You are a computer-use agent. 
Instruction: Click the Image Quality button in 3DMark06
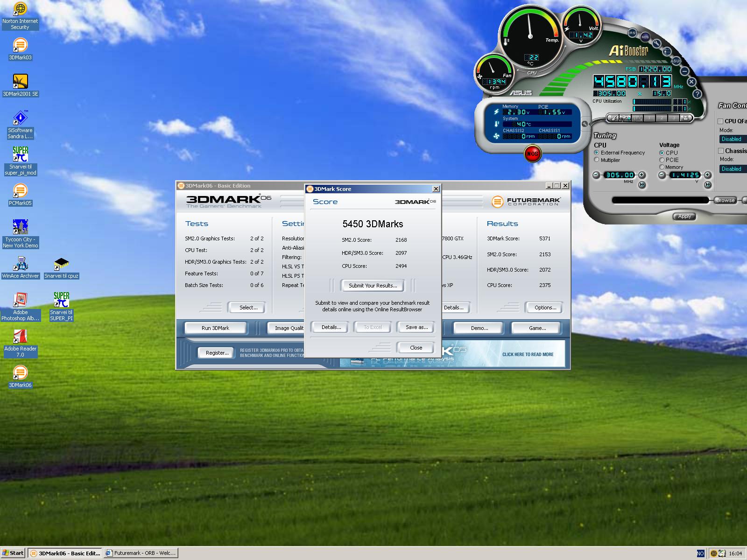(x=287, y=328)
